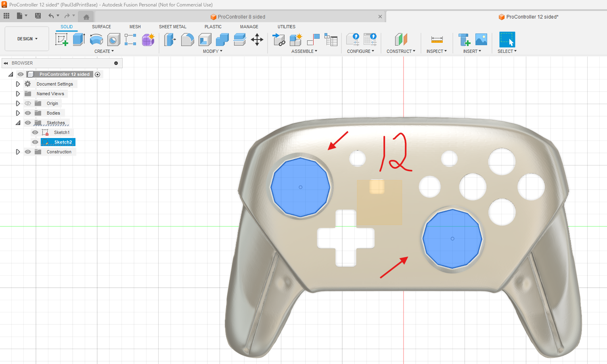Screen dimensions: 607x364
Task: Switch to the PLASTIC tab
Action: tap(213, 27)
